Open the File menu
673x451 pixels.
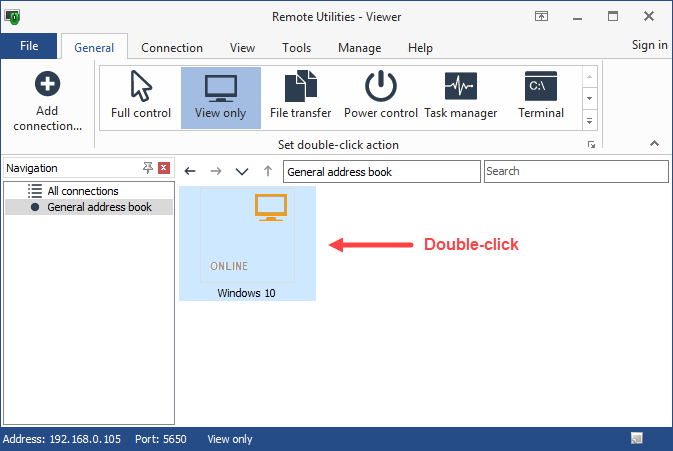click(x=29, y=46)
